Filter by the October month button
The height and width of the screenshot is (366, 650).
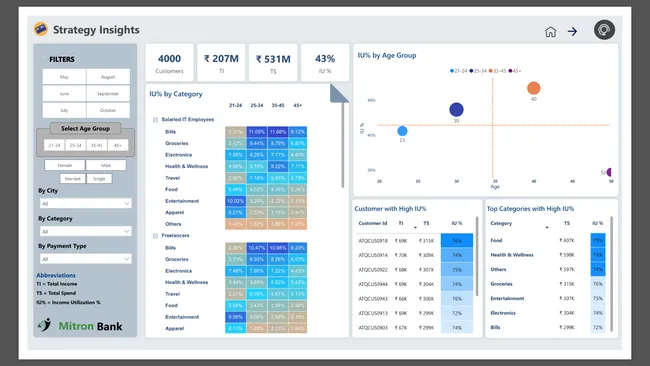point(108,110)
